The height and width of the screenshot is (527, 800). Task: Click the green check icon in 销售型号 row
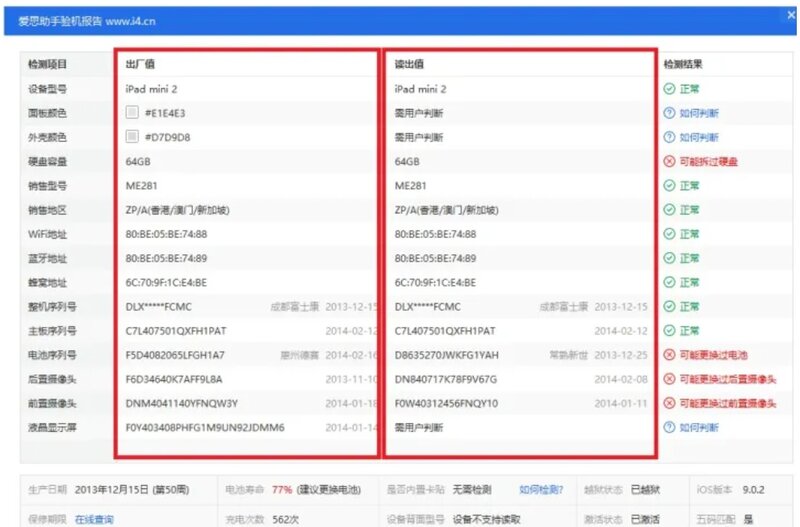click(x=669, y=186)
